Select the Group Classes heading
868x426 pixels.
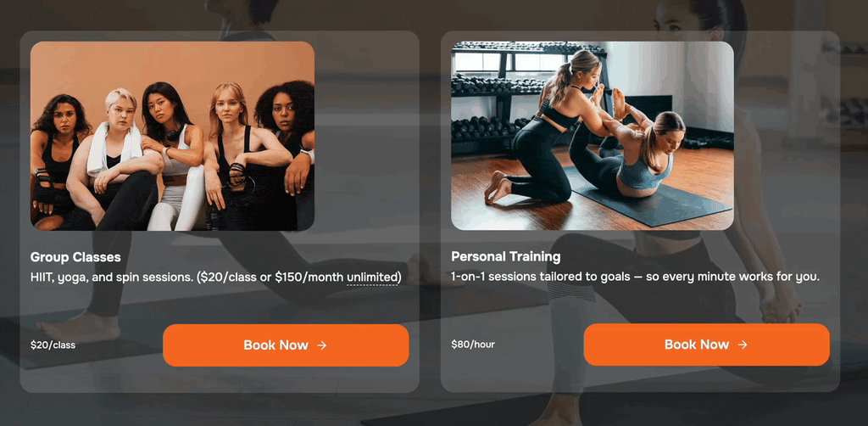click(75, 258)
